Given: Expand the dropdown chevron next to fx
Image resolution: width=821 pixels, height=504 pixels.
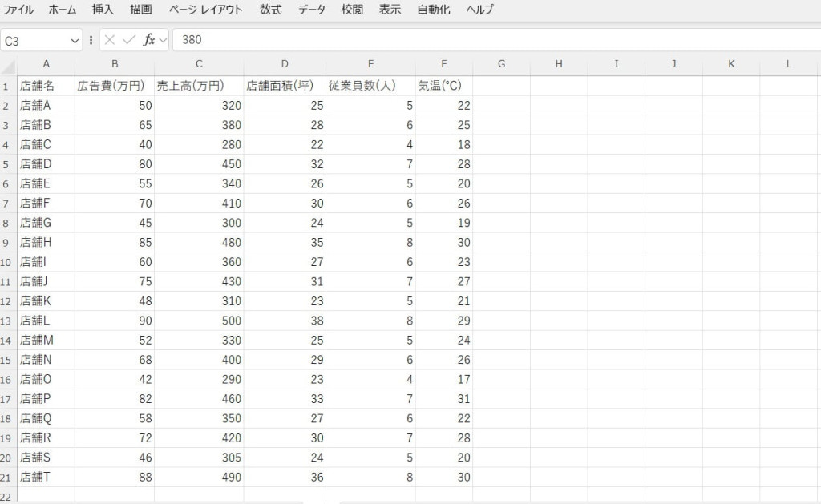Looking at the screenshot, I should [x=163, y=40].
